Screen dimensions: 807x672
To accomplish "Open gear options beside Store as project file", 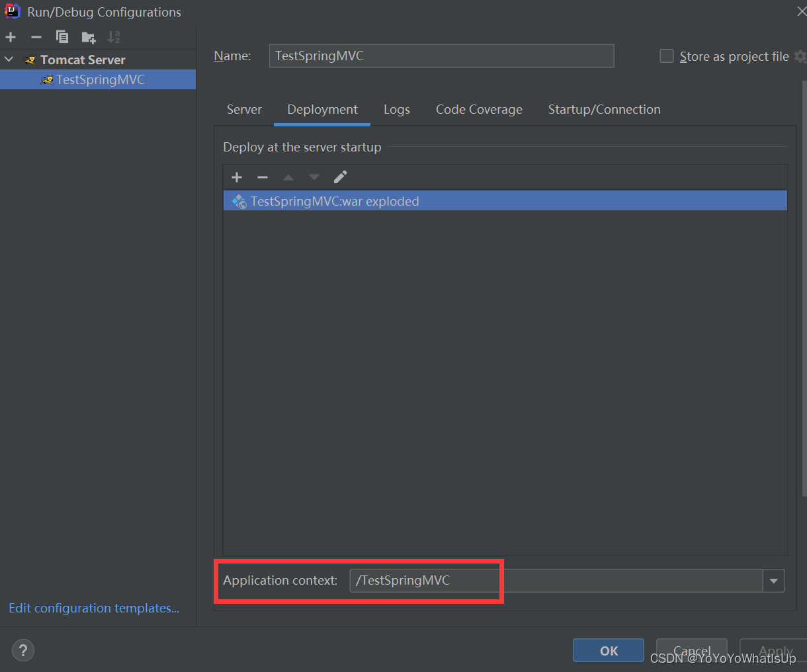I will coord(800,56).
